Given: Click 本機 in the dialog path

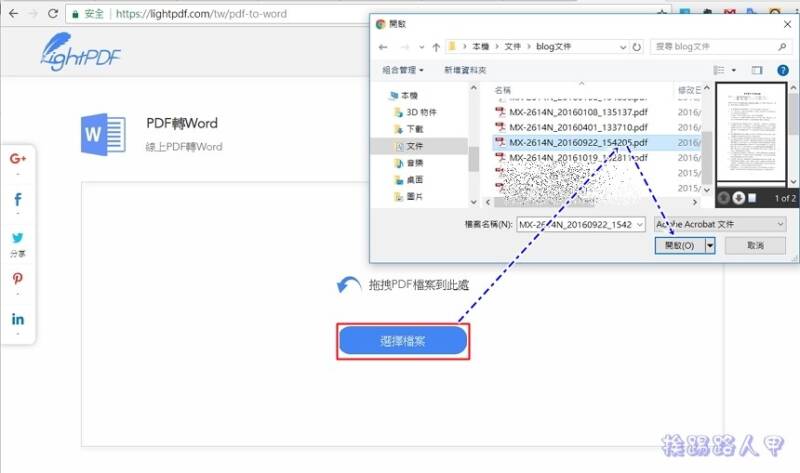Looking at the screenshot, I should coord(480,46).
